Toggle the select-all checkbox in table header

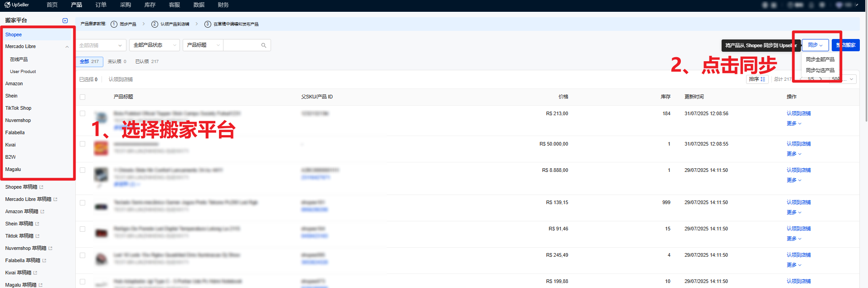(x=82, y=97)
